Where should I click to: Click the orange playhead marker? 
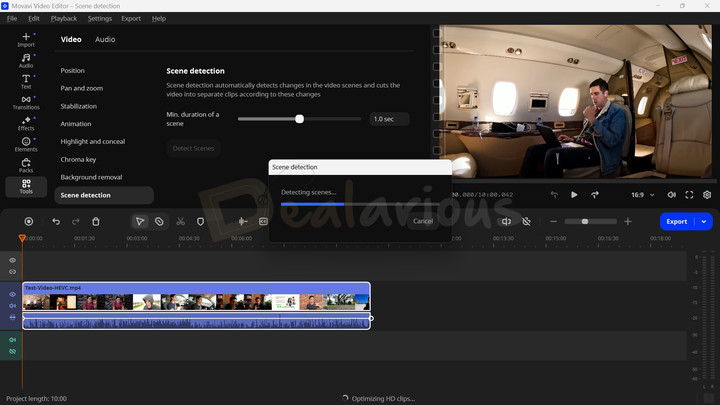[22, 238]
